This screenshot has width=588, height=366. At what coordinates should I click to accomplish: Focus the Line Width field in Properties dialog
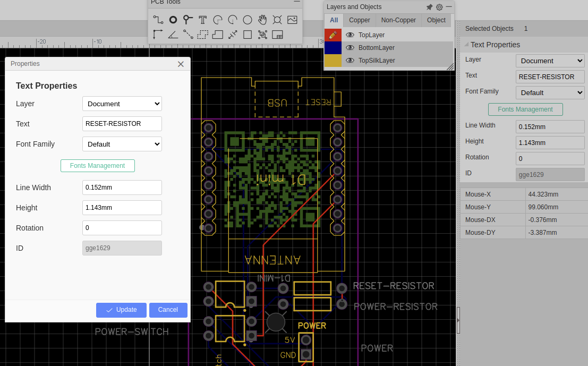[x=122, y=188]
